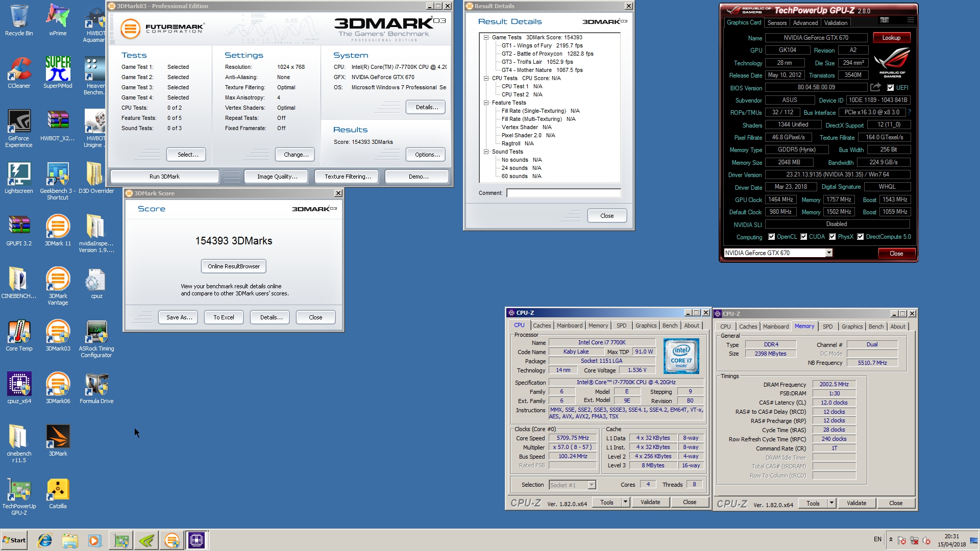Click Bus Interface question mark in GPU-Z
Viewport: 980px width, 551px height.
(x=909, y=112)
